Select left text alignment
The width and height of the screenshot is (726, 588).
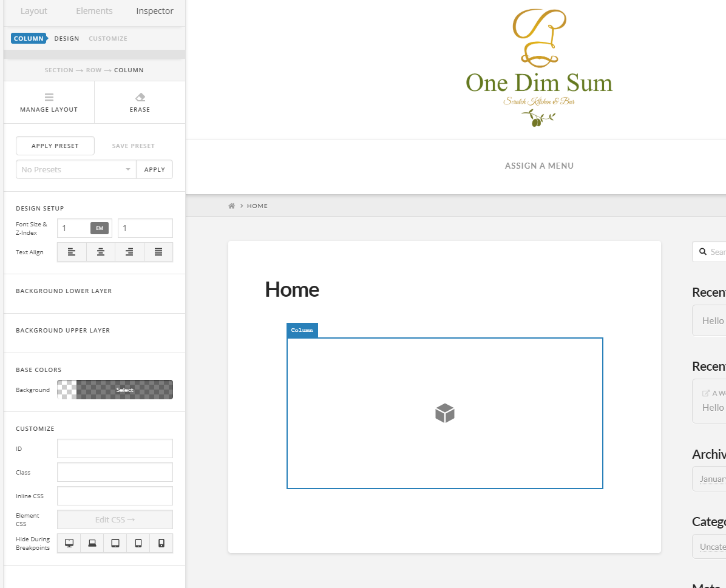tap(72, 252)
